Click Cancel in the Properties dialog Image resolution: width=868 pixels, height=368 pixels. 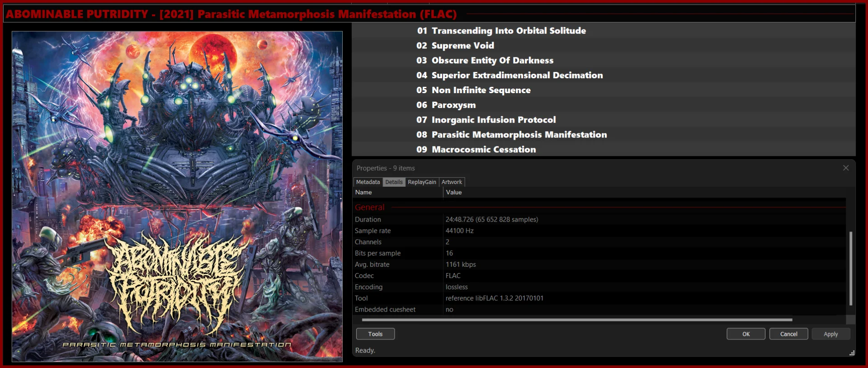pos(789,334)
